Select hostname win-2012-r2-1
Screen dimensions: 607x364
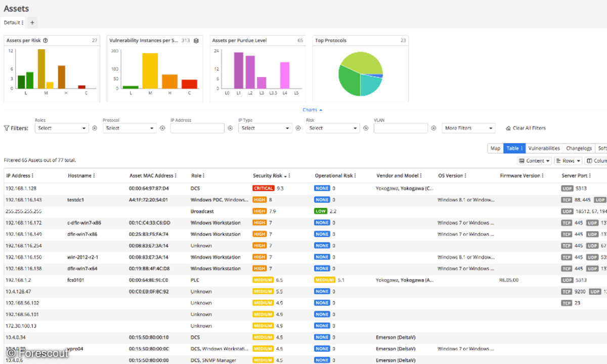point(82,257)
